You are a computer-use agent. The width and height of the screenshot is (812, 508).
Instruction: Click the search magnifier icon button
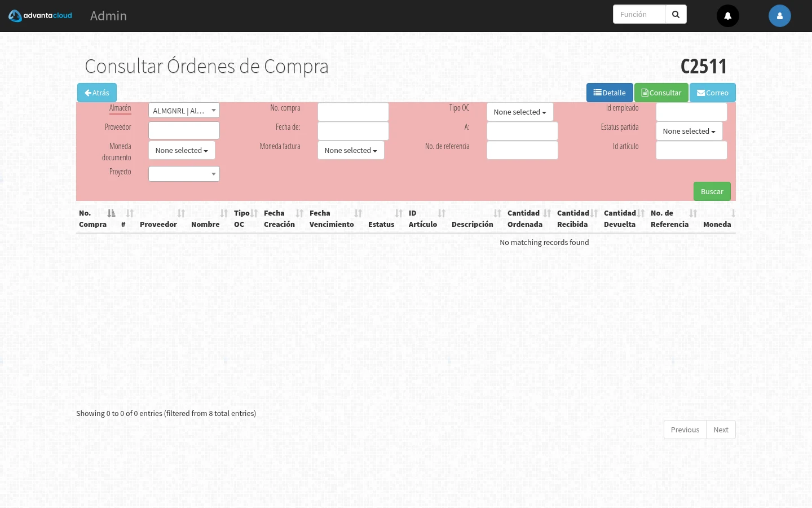(676, 15)
